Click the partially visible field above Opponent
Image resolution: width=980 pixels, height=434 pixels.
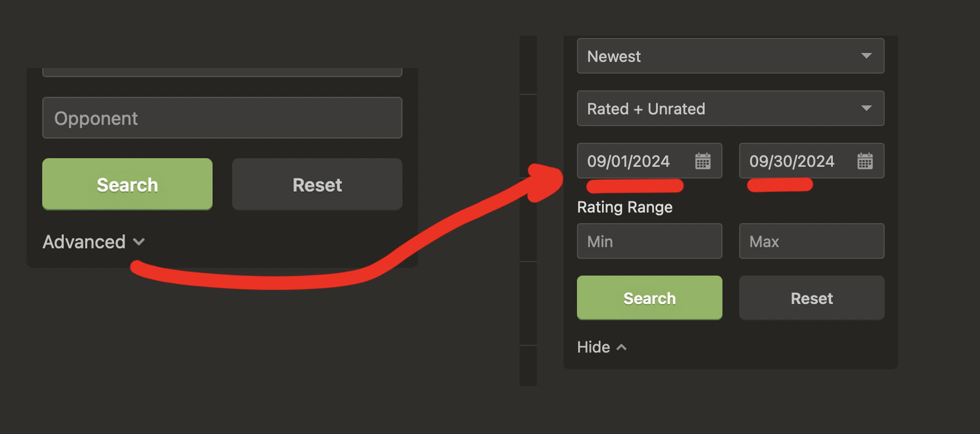(222, 72)
